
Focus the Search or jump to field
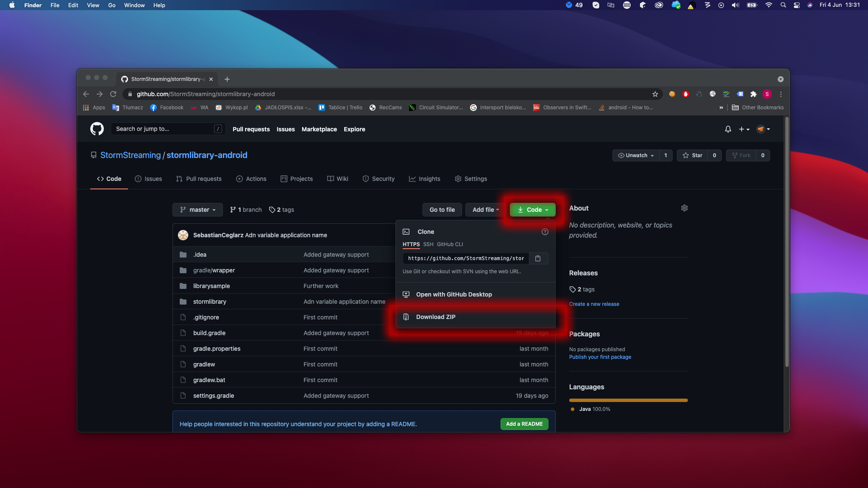pos(168,129)
